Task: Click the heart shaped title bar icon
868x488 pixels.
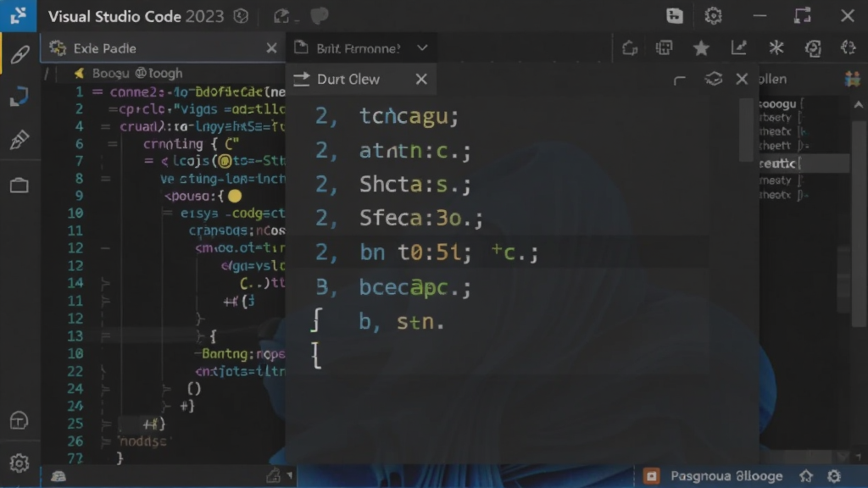Action: click(320, 16)
